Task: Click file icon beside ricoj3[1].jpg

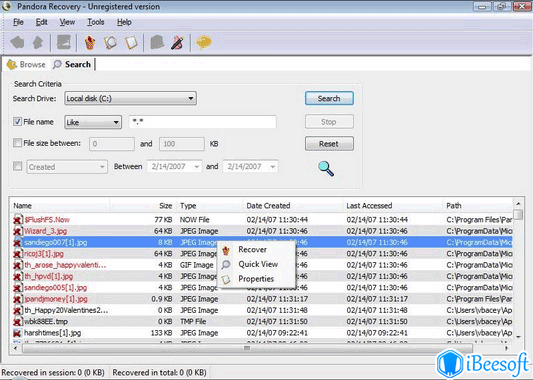Action: pos(18,254)
